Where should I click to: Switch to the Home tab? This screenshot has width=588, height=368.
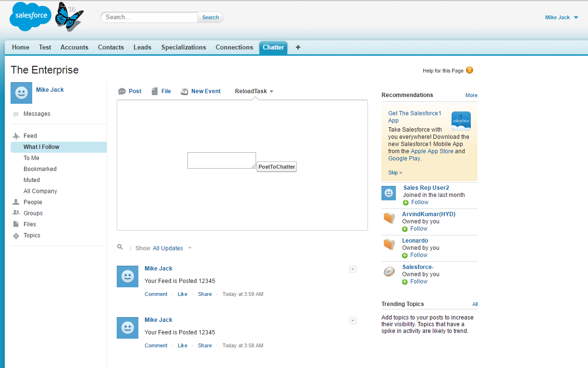click(x=21, y=48)
